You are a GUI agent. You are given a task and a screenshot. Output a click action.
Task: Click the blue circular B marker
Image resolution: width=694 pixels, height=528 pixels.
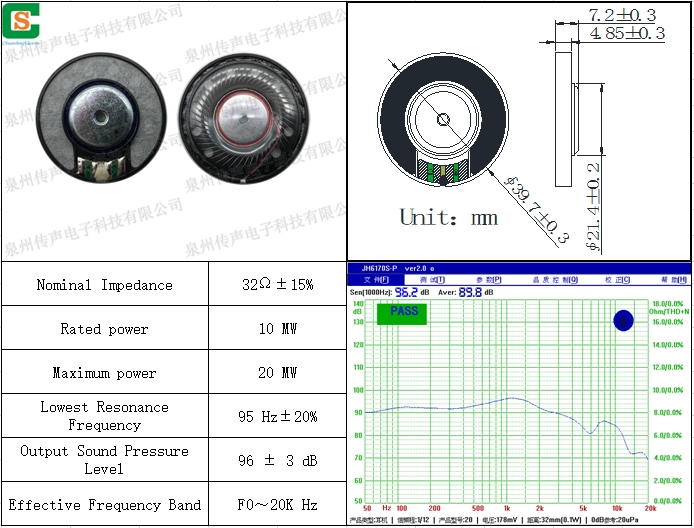pos(623,320)
